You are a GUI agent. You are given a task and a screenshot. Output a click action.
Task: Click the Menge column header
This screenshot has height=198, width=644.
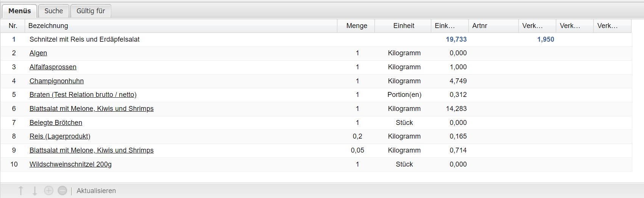pyautogui.click(x=356, y=26)
